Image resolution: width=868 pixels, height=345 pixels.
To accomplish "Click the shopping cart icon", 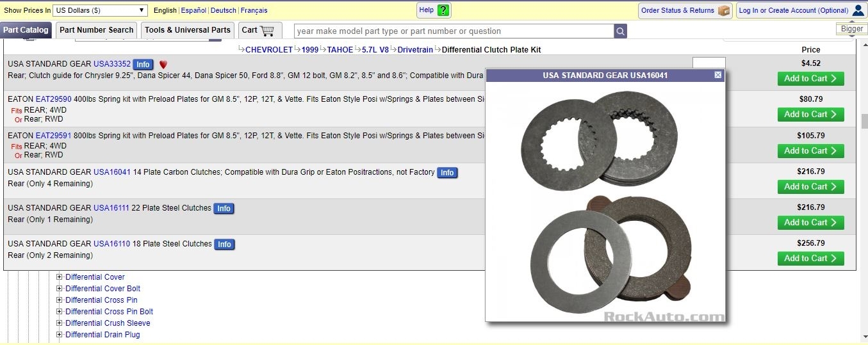I will coord(267,30).
